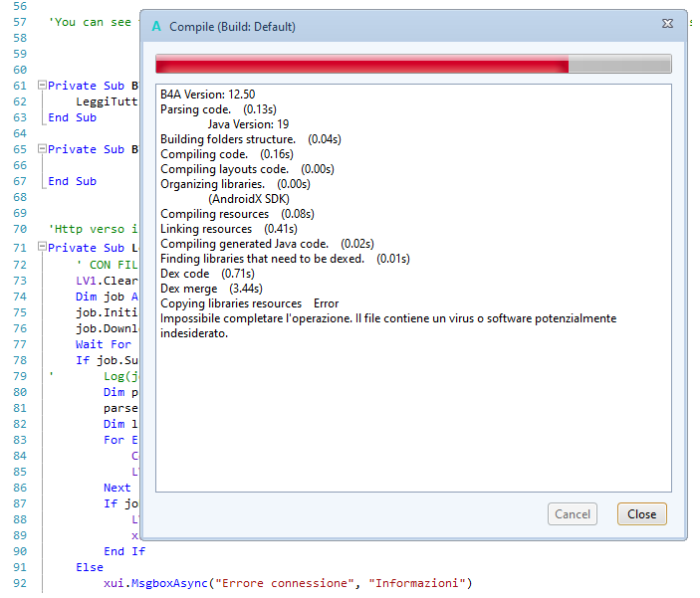Image resolution: width=700 pixels, height=598 pixels.
Task: Click 'Wait For' on line 77
Action: pos(104,344)
